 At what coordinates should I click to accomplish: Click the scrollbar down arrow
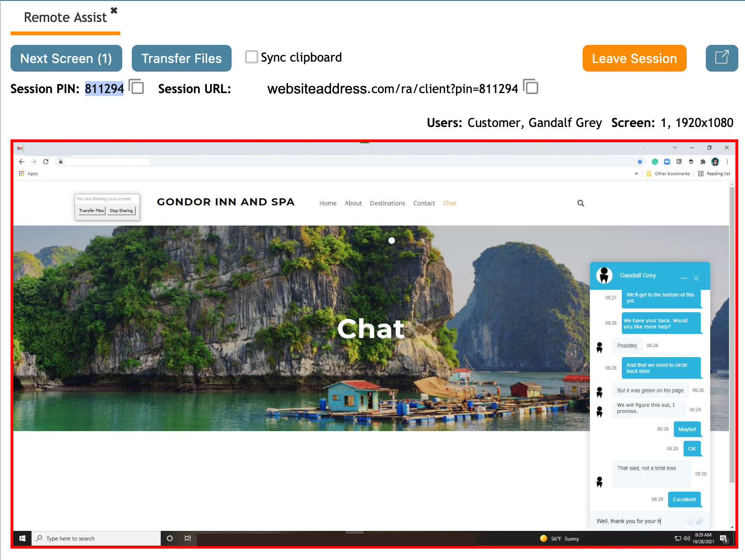tap(732, 528)
